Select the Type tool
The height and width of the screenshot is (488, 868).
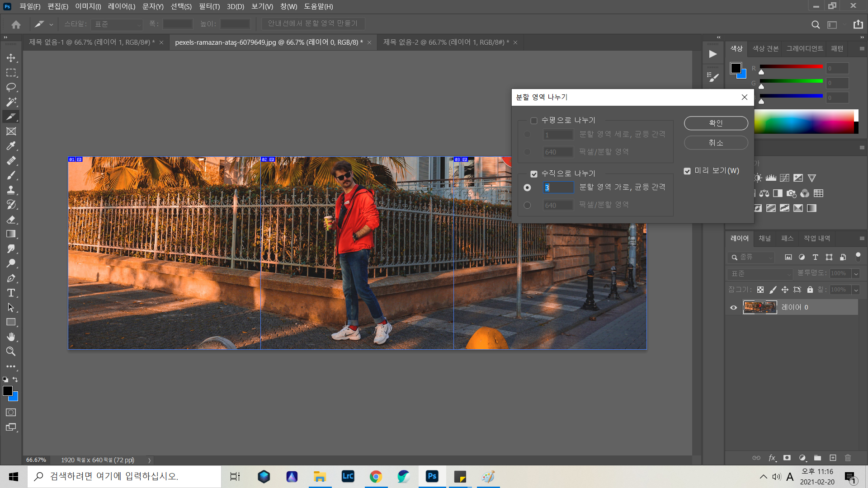[x=11, y=293]
